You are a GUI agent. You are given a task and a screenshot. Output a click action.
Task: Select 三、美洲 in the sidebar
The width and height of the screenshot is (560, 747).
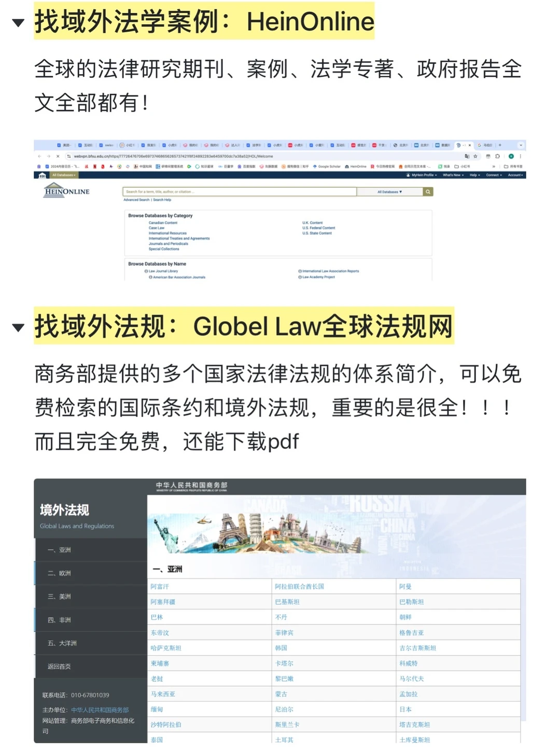click(x=91, y=597)
